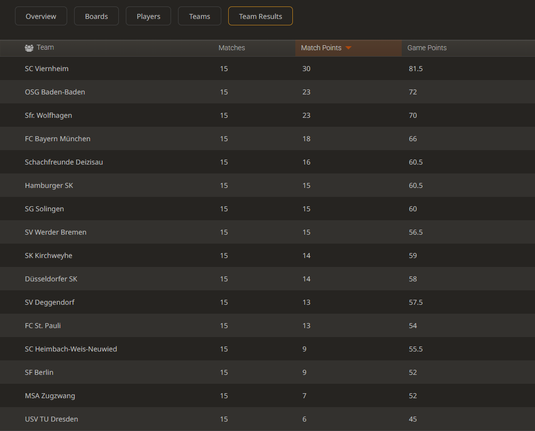Click Düsseldorfer SK's 58 game points

[x=413, y=279]
